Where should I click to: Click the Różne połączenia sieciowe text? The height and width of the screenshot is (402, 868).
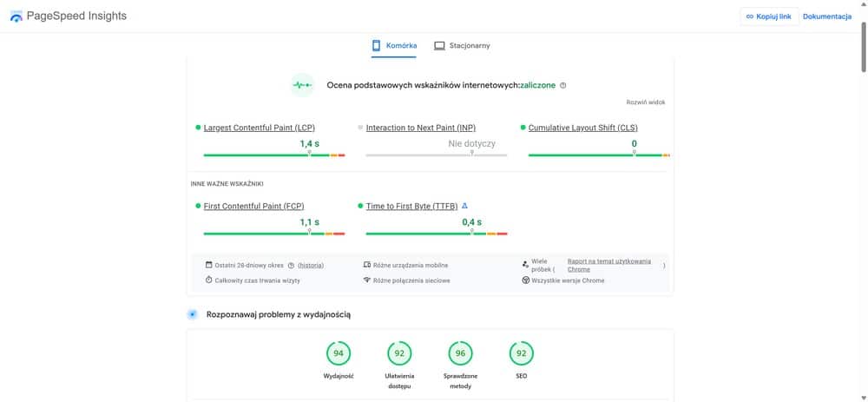411,280
